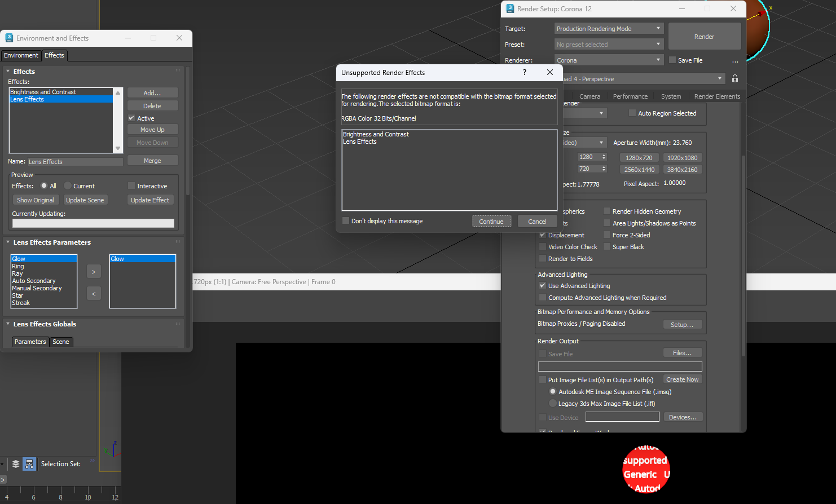Open the Renderer dropdown showing Corona
Screen dimensions: 836x504
point(609,60)
